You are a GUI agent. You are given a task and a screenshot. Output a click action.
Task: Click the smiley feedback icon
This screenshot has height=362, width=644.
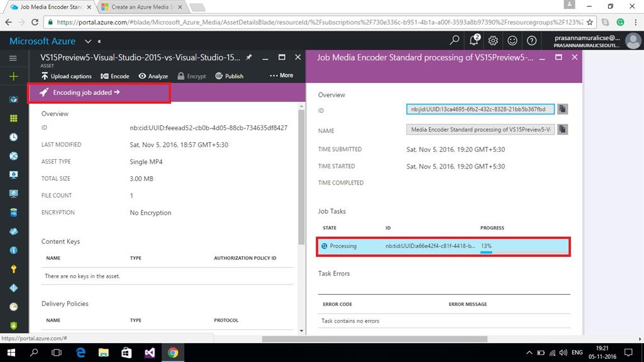tap(512, 40)
